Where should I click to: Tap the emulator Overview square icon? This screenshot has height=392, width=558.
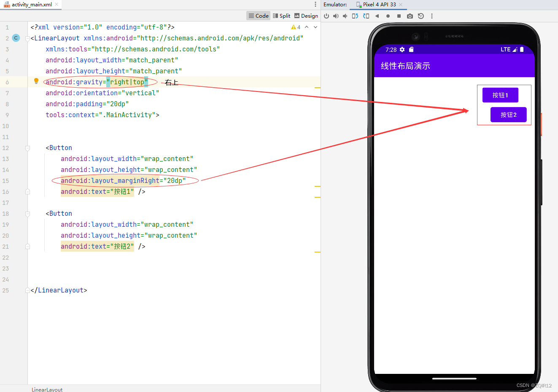click(x=399, y=16)
